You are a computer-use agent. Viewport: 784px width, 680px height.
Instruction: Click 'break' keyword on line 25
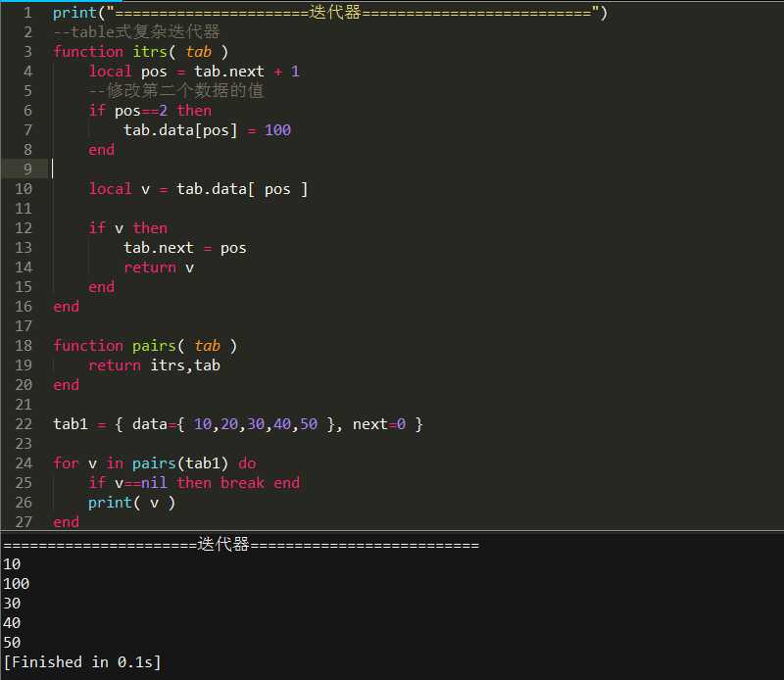(242, 483)
